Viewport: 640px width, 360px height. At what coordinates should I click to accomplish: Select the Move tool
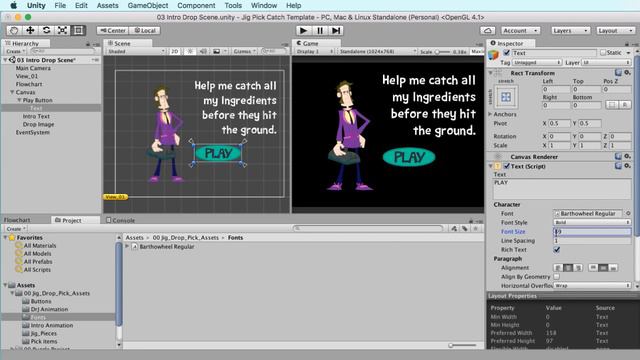tap(30, 30)
